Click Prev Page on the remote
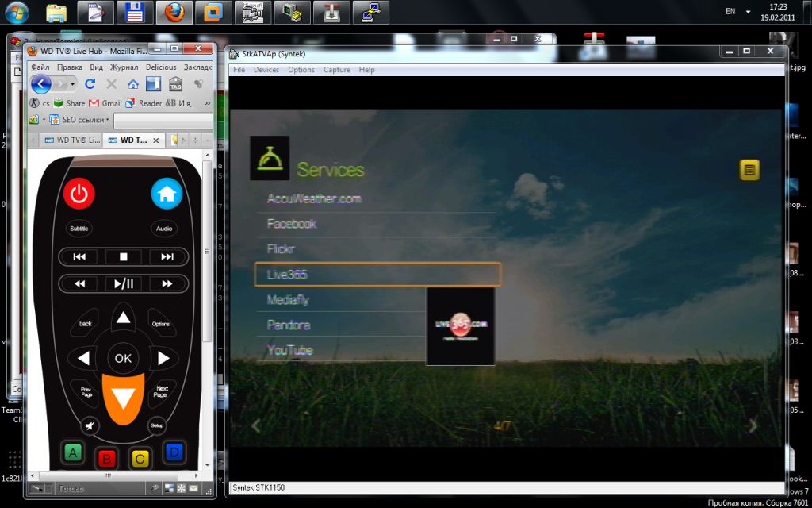Screen dimensions: 812x508 tap(86, 392)
